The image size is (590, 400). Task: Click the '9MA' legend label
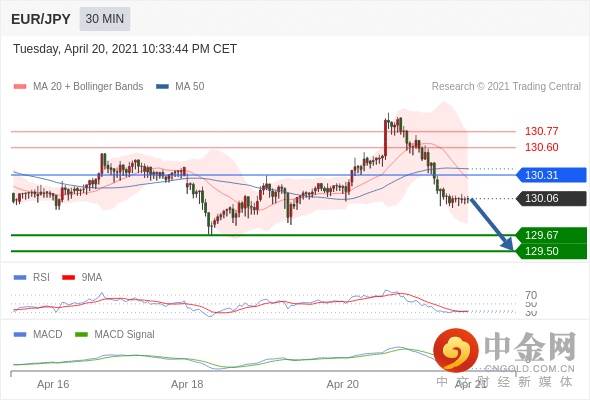pyautogui.click(x=92, y=278)
